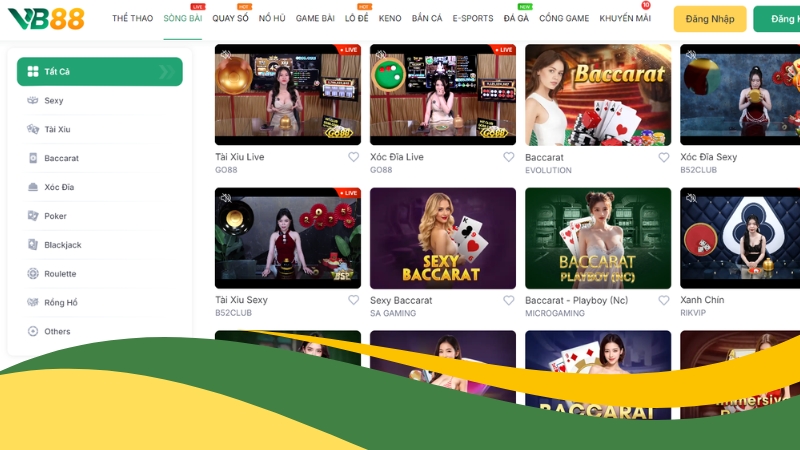The height and width of the screenshot is (450, 800).
Task: Open the Game Bài menu
Action: [315, 18]
